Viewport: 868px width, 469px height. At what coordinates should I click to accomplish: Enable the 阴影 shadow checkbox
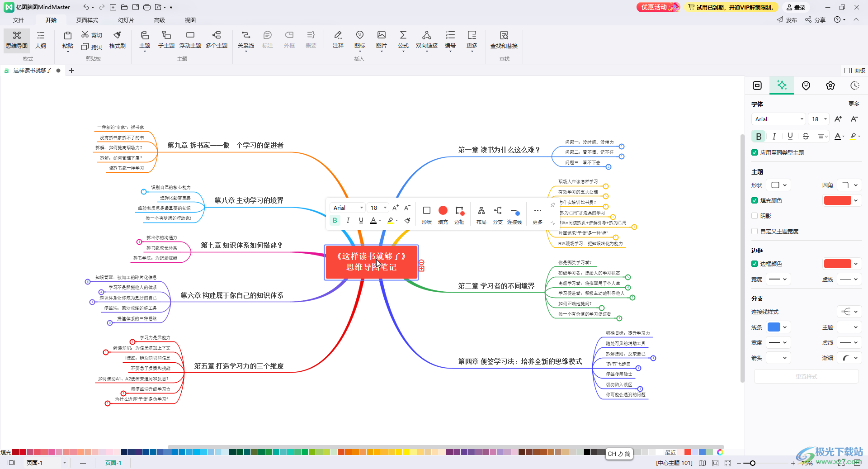tap(755, 216)
